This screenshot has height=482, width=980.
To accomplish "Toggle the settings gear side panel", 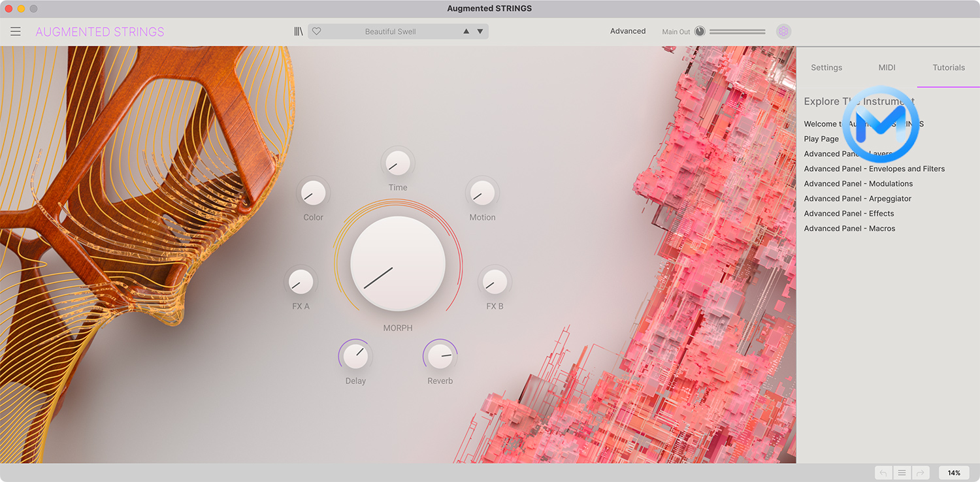I will click(783, 31).
